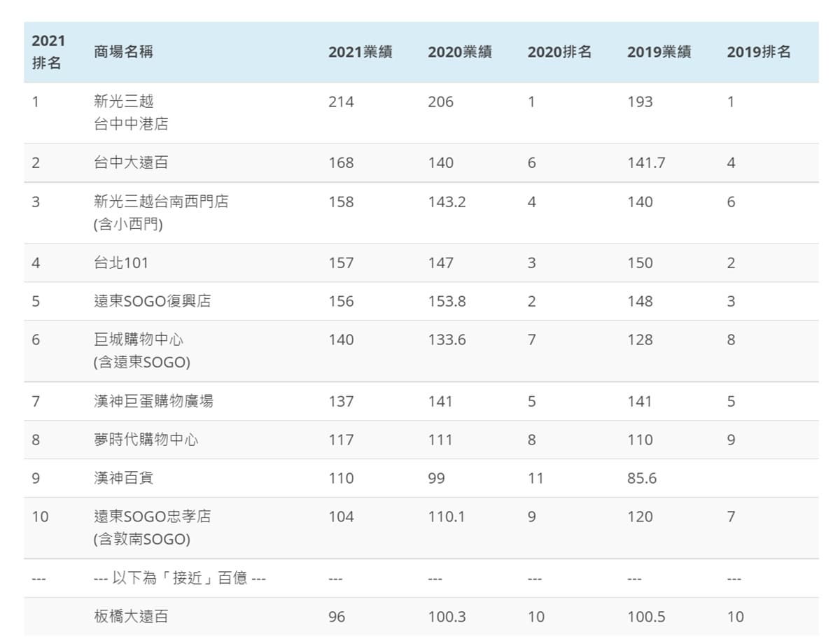840x637 pixels.
Task: Click the 2019業績 column header
Action: (x=659, y=52)
